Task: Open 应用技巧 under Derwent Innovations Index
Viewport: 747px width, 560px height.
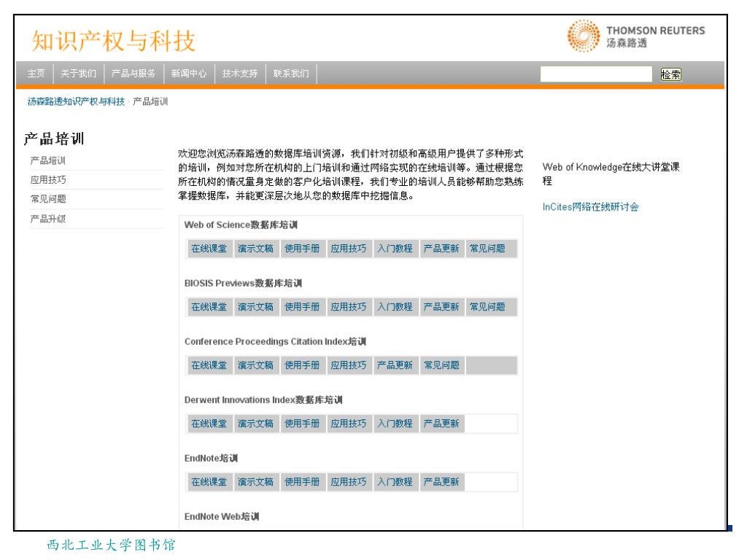Action: coord(349,424)
